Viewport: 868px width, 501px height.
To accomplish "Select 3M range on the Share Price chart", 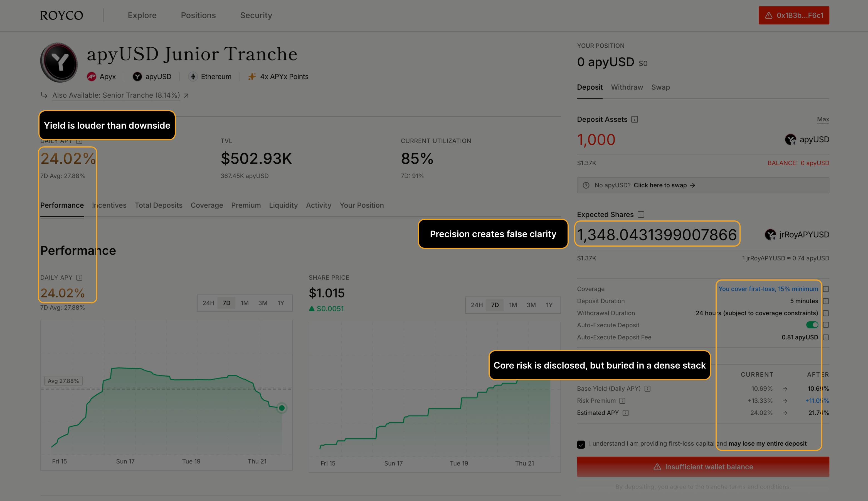I will coord(531,305).
